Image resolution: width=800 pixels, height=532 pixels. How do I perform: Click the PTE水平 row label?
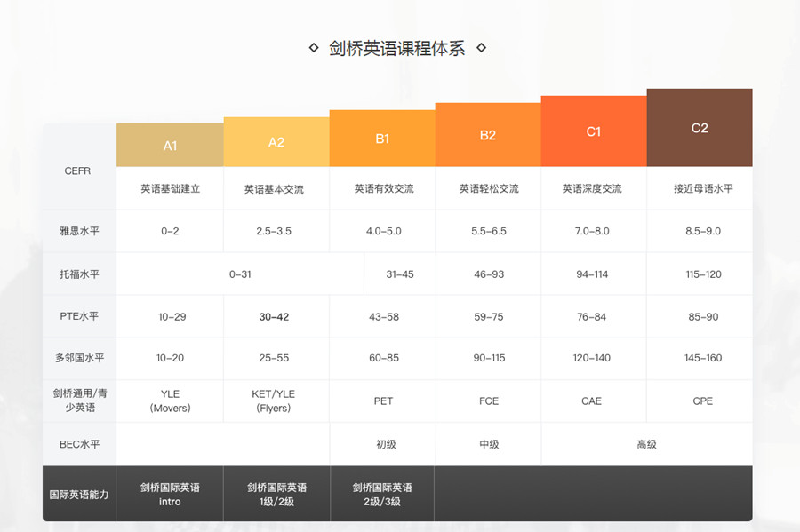click(79, 317)
